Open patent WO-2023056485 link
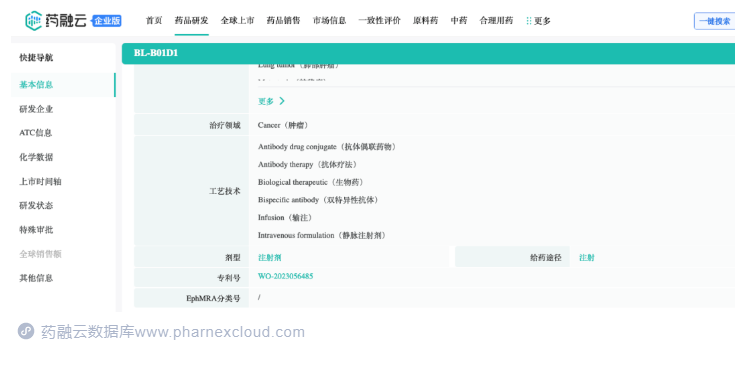Image resolution: width=749 pixels, height=378 pixels. pyautogui.click(x=286, y=276)
